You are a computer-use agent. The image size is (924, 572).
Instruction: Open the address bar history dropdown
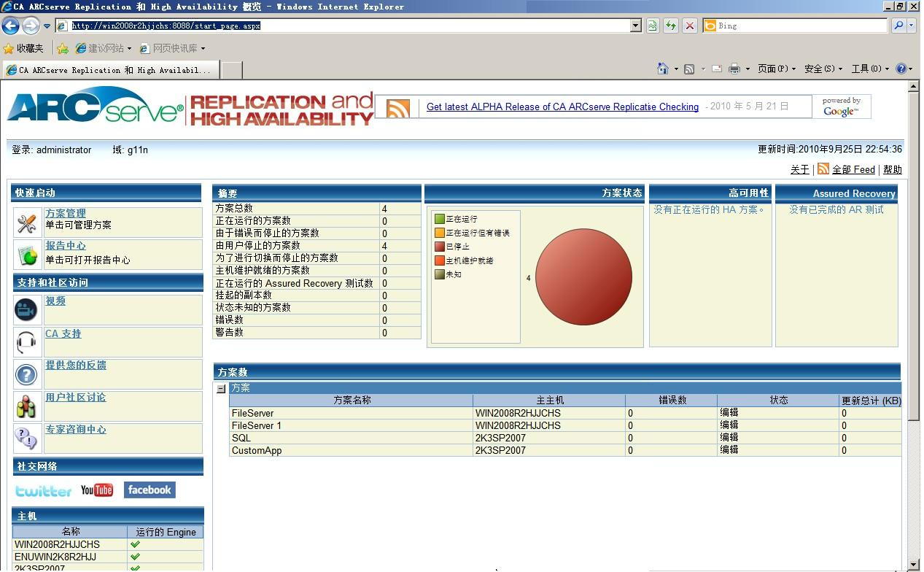coord(637,25)
